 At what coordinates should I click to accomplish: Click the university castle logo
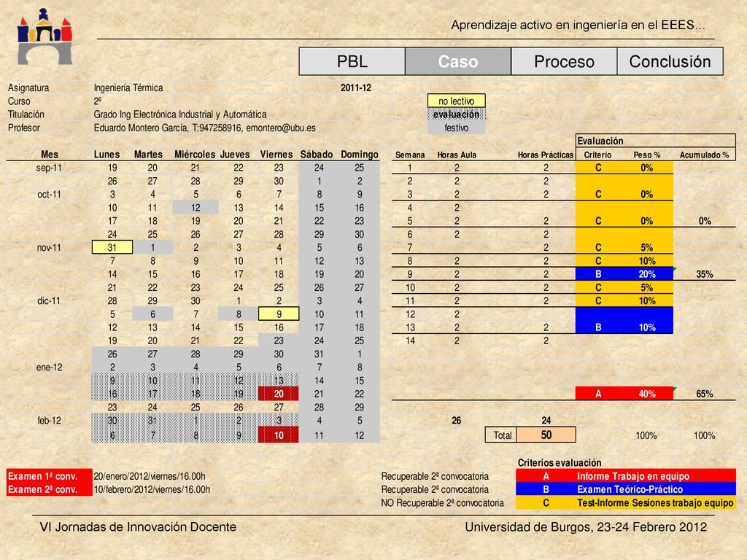pos(44,36)
